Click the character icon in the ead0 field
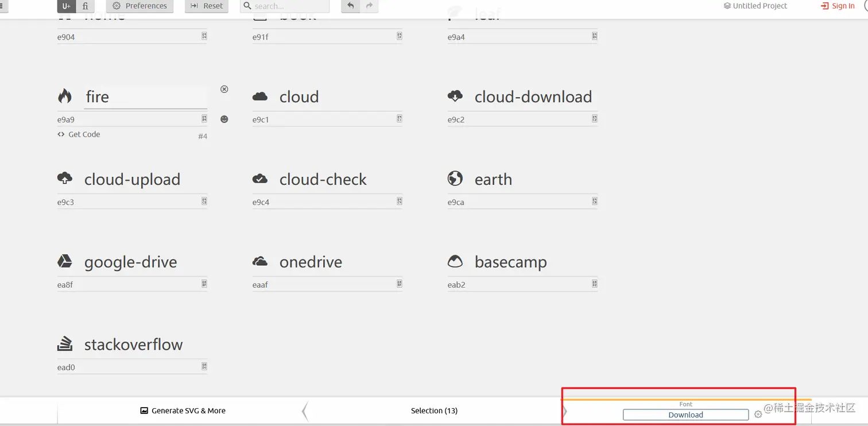This screenshot has height=426, width=868. pyautogui.click(x=204, y=366)
